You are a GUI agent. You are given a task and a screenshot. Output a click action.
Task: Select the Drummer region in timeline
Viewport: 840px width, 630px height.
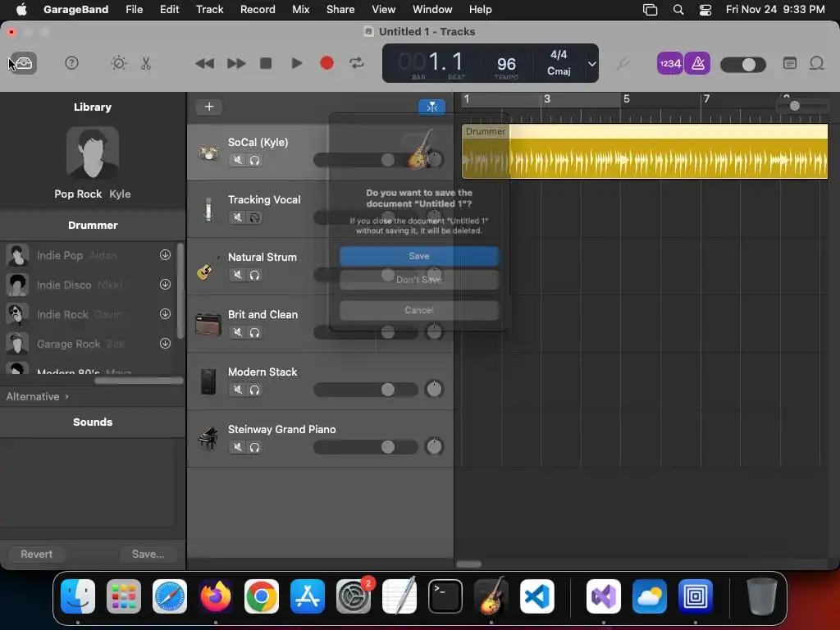tap(645, 151)
